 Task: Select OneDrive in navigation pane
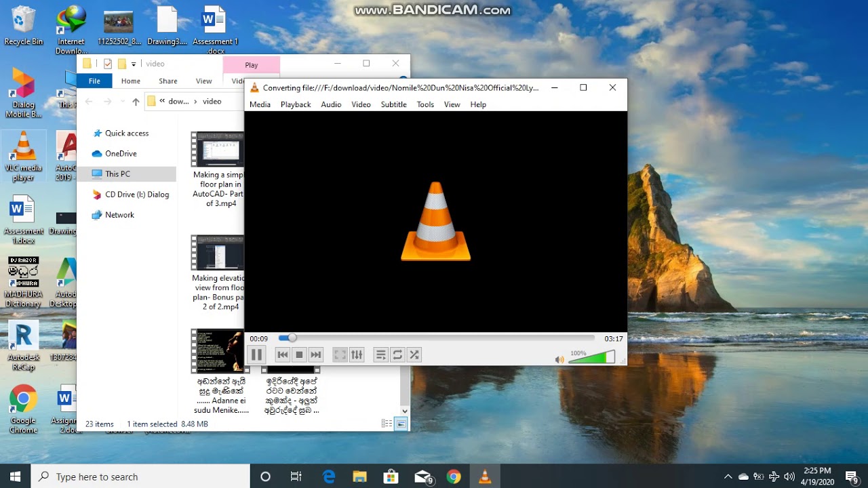[121, 154]
